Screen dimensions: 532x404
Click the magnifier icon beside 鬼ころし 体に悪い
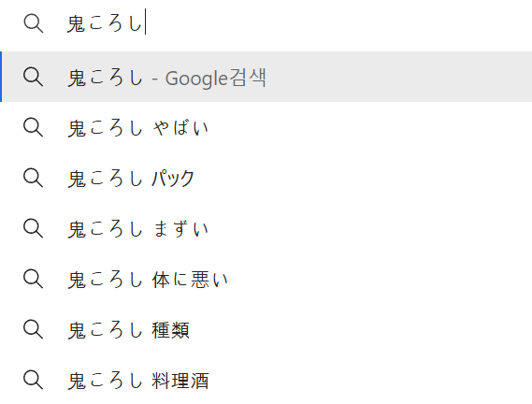(34, 279)
